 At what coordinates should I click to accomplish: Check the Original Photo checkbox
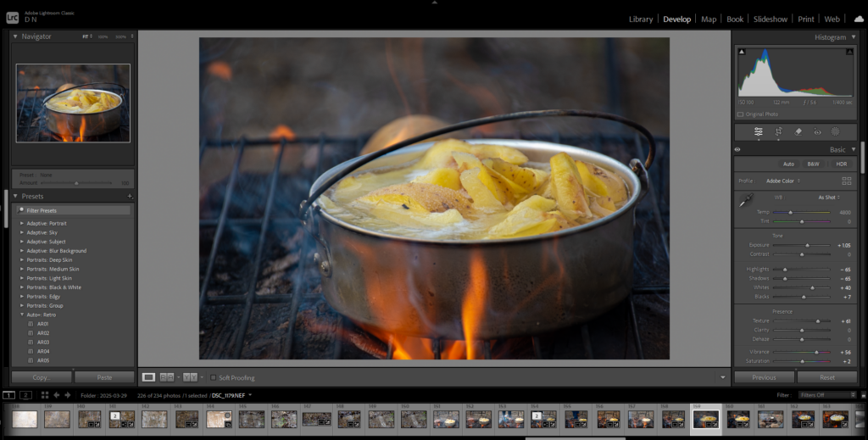740,114
